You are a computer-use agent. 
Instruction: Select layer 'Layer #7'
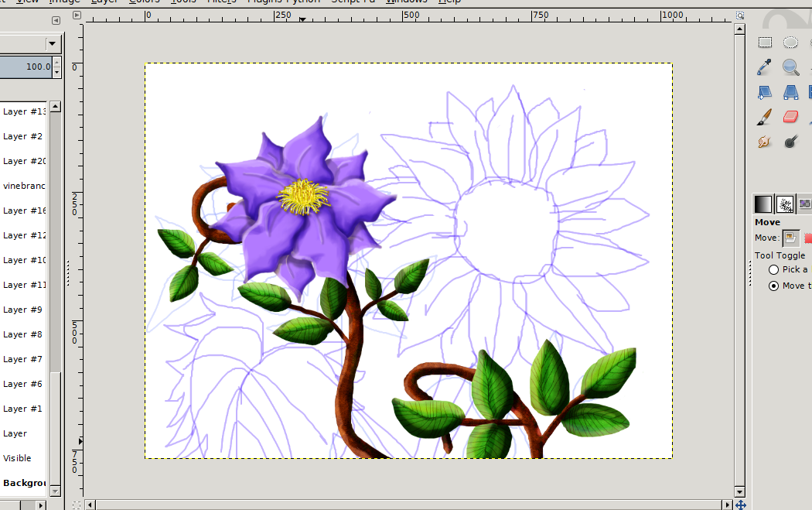tap(22, 359)
